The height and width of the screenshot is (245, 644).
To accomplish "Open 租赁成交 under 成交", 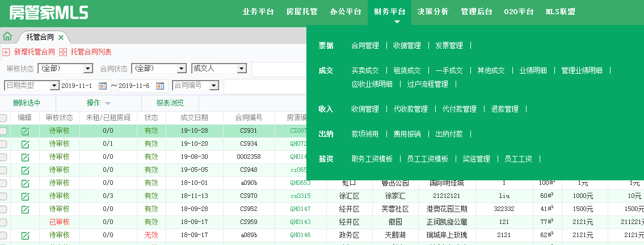I will pos(407,70).
